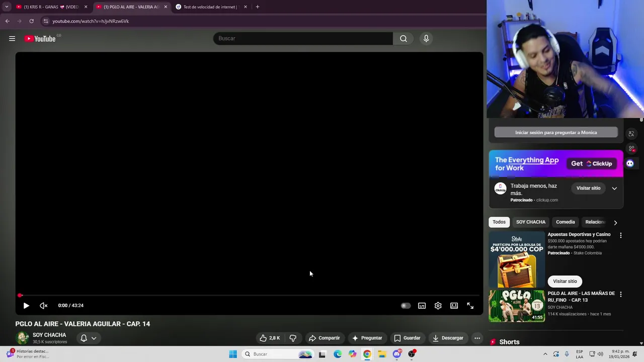
Task: Close the PGLO AL AIRE browser tab
Action: point(166,7)
